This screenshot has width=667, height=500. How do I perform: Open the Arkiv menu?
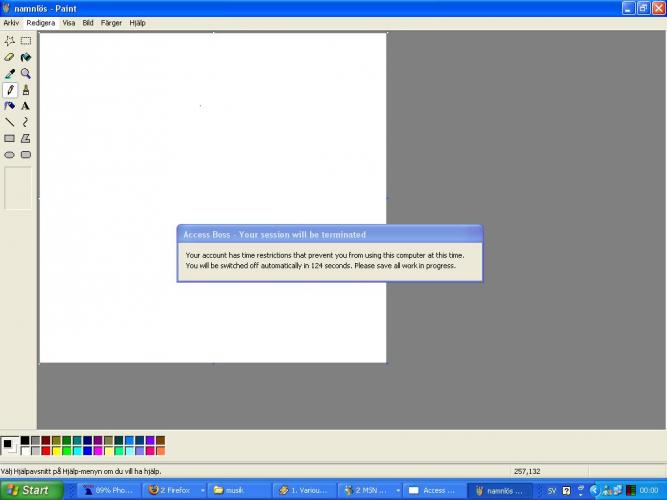point(11,22)
